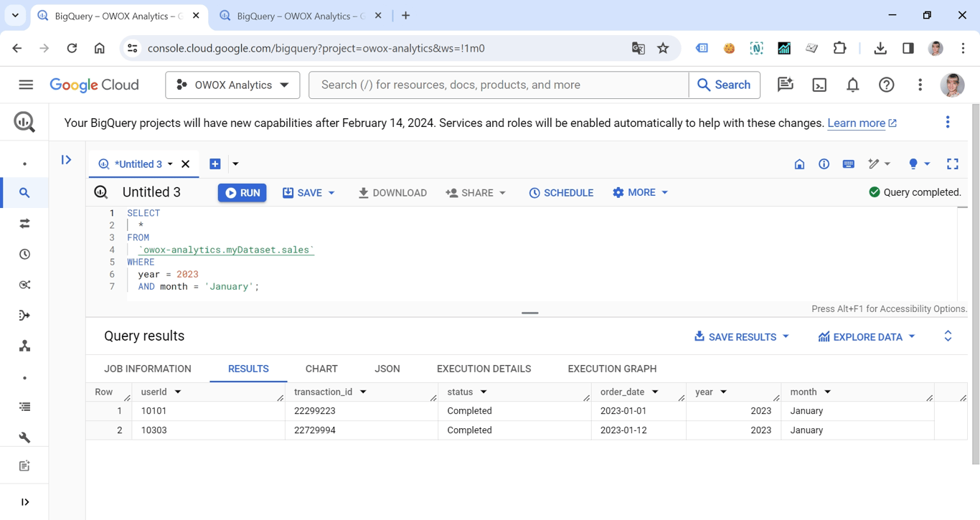Open transaction_id column sort menu

click(x=363, y=392)
